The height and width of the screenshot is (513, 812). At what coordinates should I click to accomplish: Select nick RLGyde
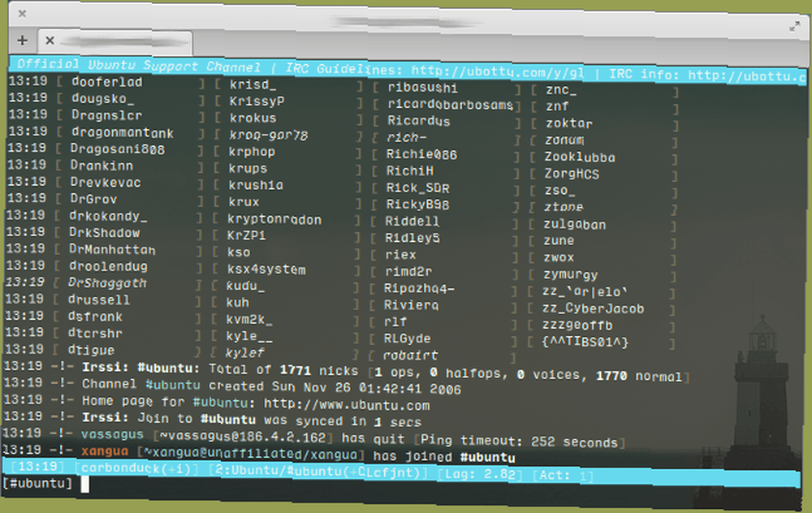coord(407,338)
